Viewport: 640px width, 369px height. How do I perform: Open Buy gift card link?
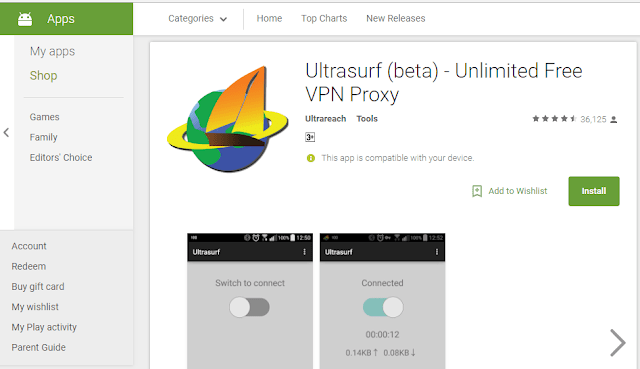(x=38, y=287)
